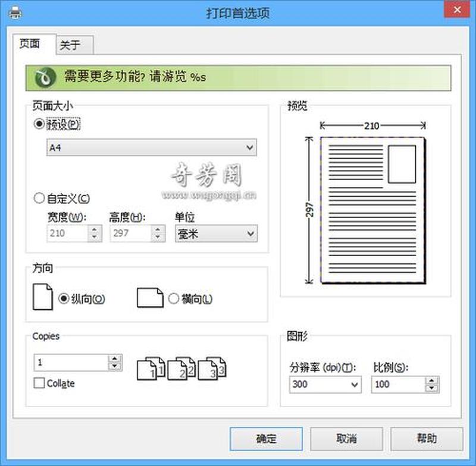This screenshot has height=466, width=476.
Task: Click the portrait page orientation icon
Action: (x=42, y=297)
